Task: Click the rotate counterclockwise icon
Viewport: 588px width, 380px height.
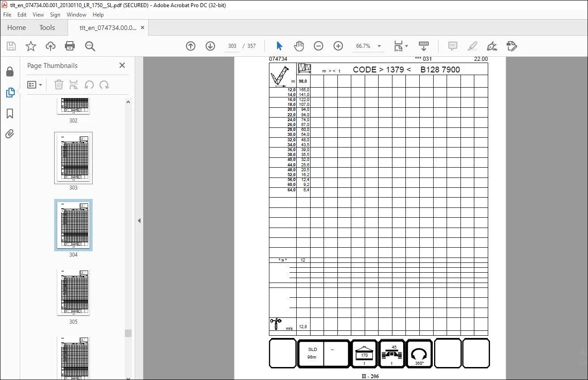Action: [89, 84]
